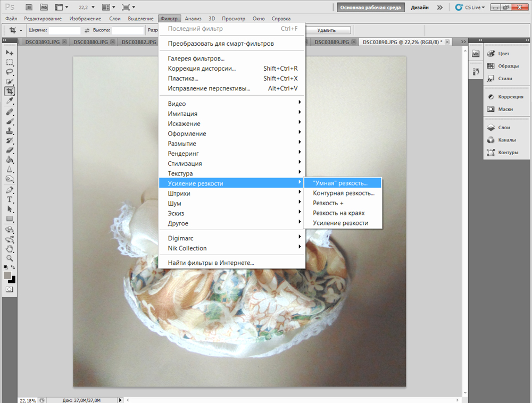Select the Rectangular Marquee tool
The height and width of the screenshot is (403, 532).
pyautogui.click(x=10, y=62)
